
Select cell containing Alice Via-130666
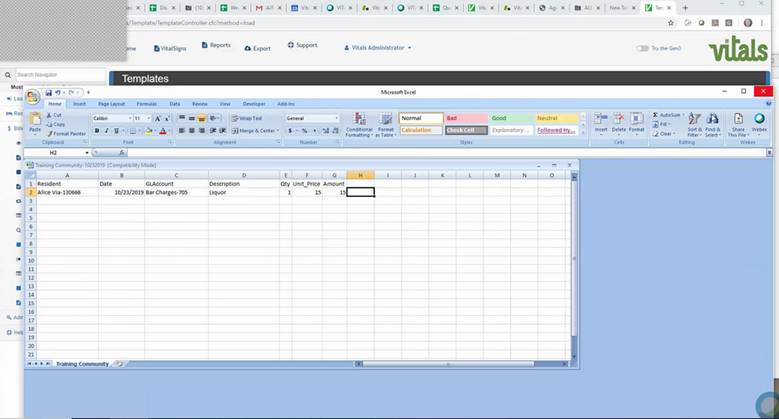coord(67,192)
